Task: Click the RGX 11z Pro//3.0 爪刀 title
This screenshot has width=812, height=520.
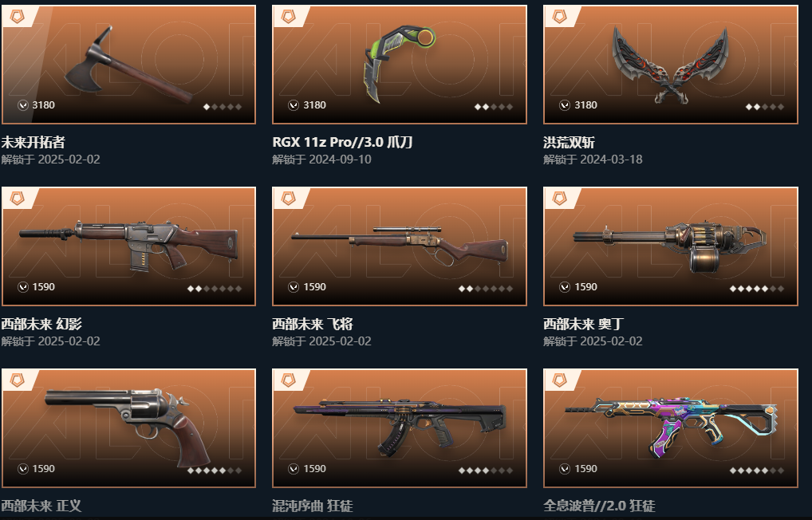Action: pyautogui.click(x=342, y=142)
